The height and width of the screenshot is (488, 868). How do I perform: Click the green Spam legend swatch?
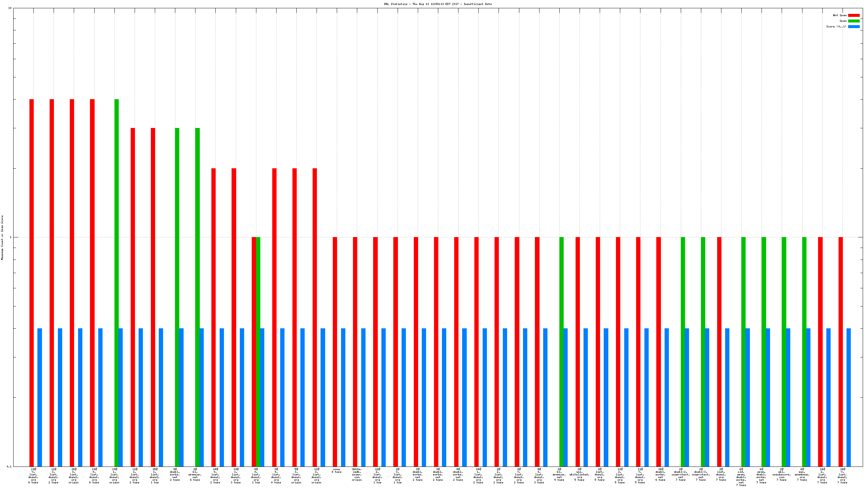(x=853, y=21)
